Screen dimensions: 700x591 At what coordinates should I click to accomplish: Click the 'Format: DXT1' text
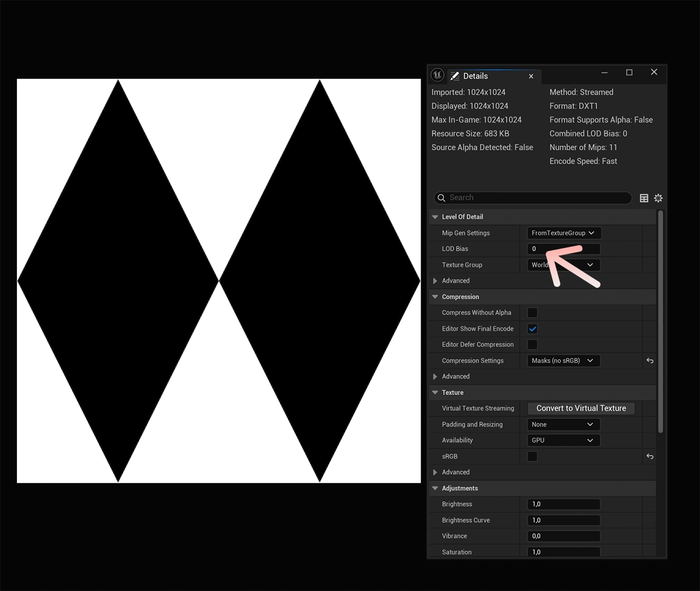pos(574,106)
